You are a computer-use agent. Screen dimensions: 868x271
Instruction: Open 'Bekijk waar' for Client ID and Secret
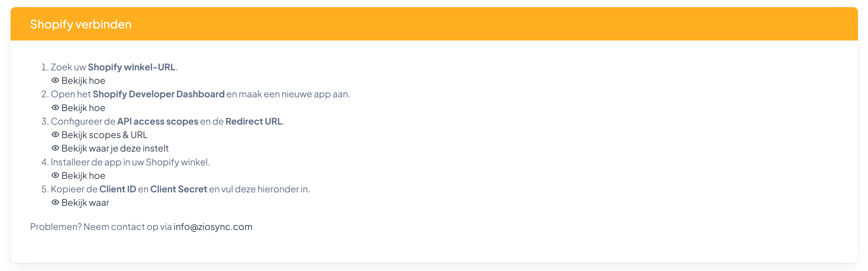pyautogui.click(x=85, y=203)
